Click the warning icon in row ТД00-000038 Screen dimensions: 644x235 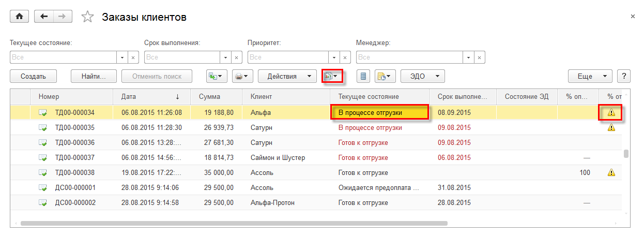pos(611,172)
